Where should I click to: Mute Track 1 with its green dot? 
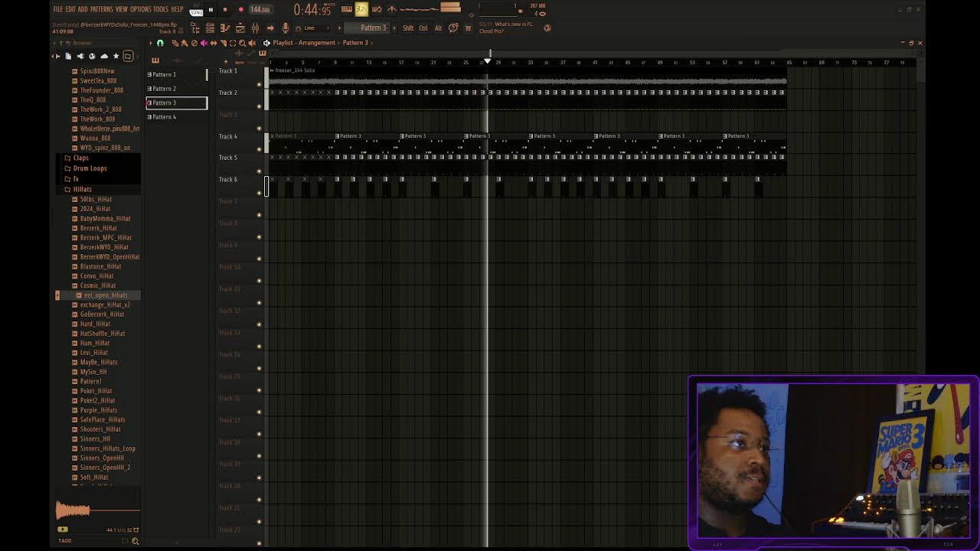pyautogui.click(x=259, y=84)
